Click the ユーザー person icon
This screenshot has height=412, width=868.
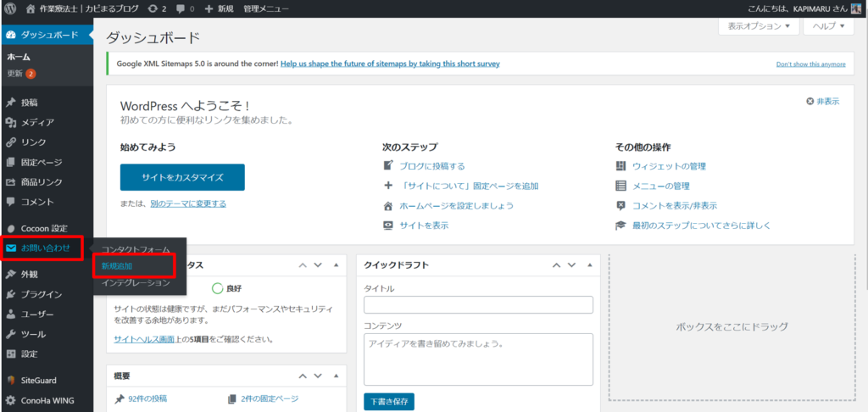pyautogui.click(x=10, y=314)
